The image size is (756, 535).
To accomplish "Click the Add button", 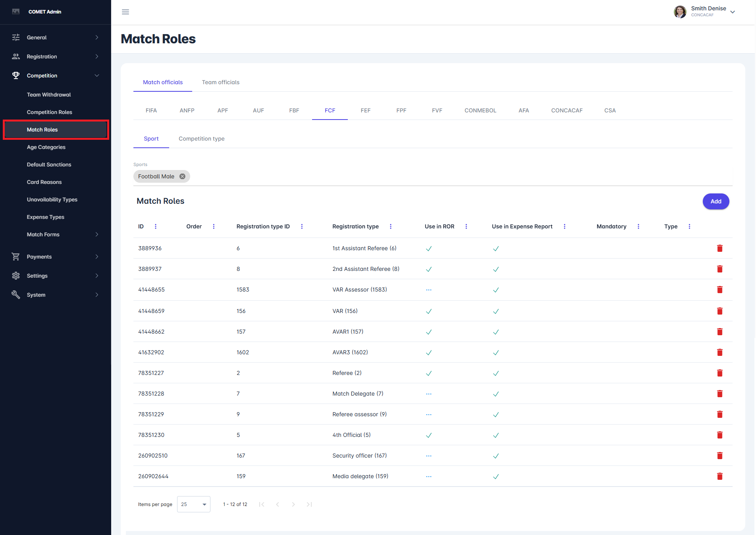I will click(715, 201).
